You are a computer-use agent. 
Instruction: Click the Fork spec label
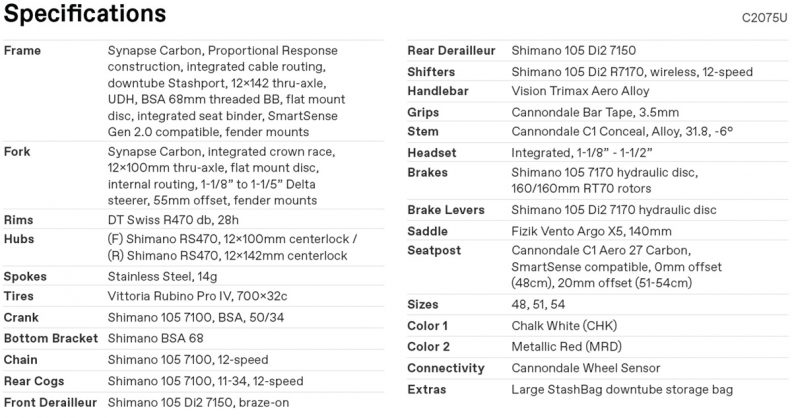pyautogui.click(x=19, y=151)
